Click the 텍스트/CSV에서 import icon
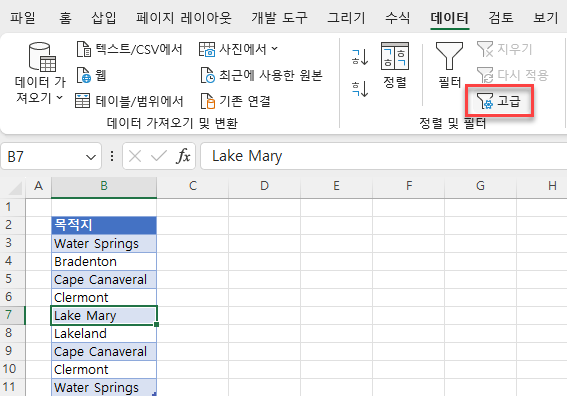Viewport: 567px width, 396px height. [x=84, y=49]
